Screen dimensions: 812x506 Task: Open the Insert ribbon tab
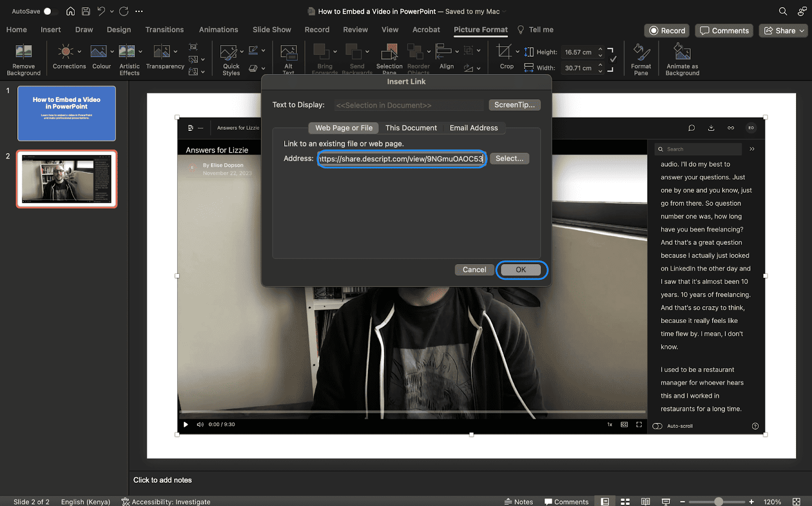(51, 29)
